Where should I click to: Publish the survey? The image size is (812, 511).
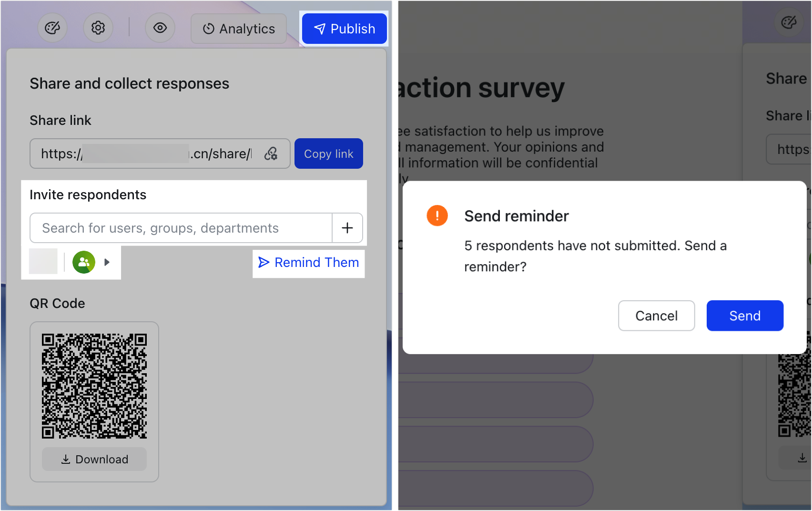point(344,29)
